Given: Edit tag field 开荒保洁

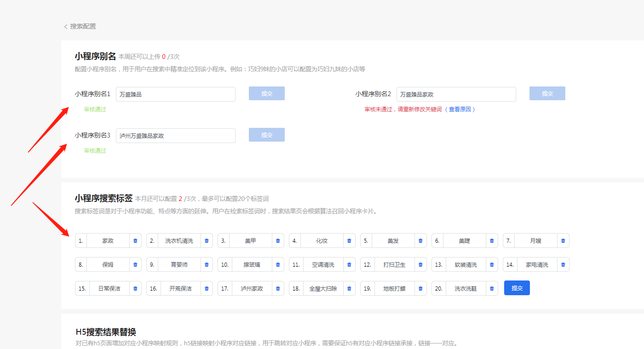Looking at the screenshot, I should click(x=181, y=288).
